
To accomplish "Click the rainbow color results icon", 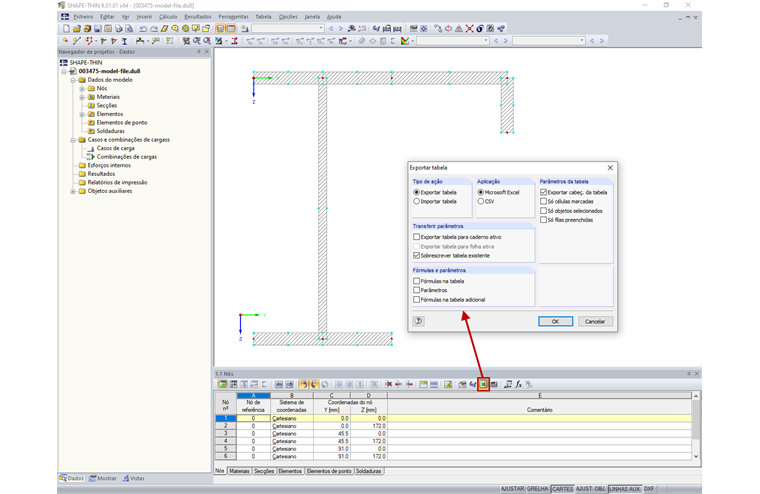I will [x=405, y=41].
